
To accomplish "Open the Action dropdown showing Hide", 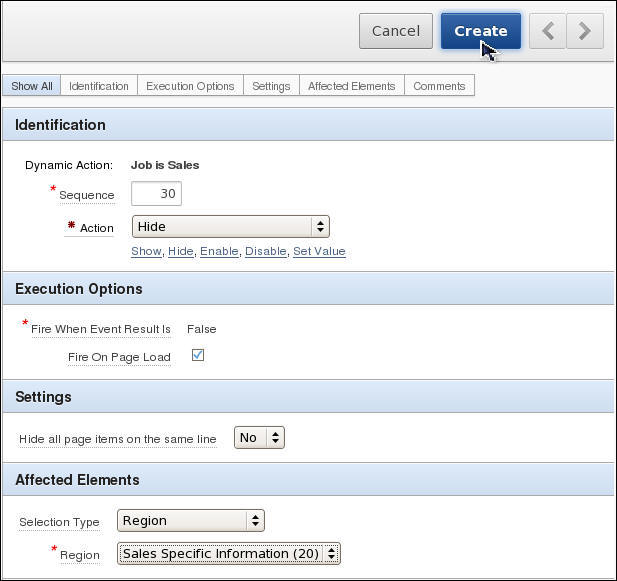I will (x=230, y=227).
